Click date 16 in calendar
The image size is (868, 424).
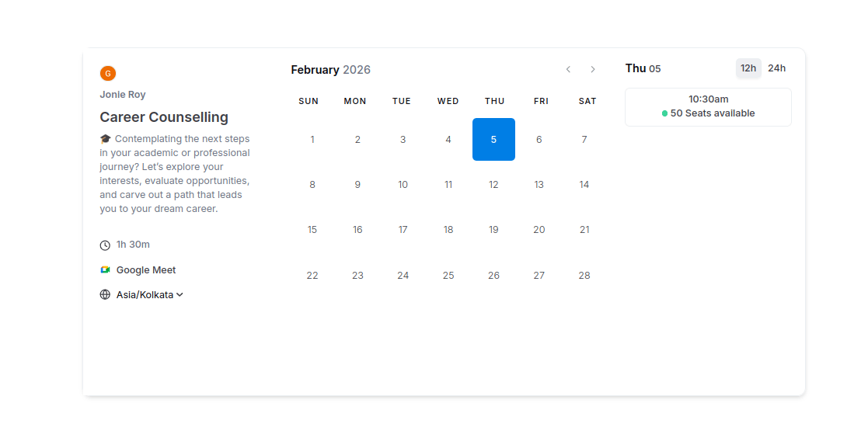357,230
